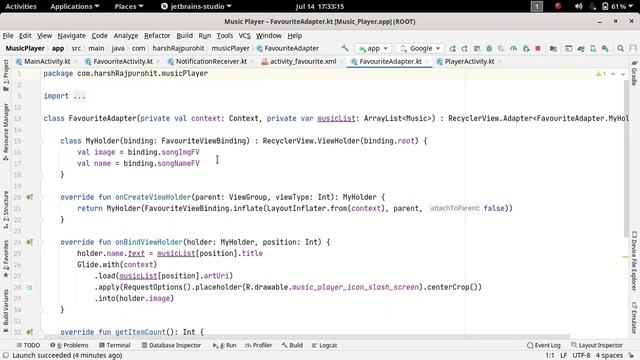
Task: Open the Device File Explorer panel
Action: pyautogui.click(x=634, y=261)
